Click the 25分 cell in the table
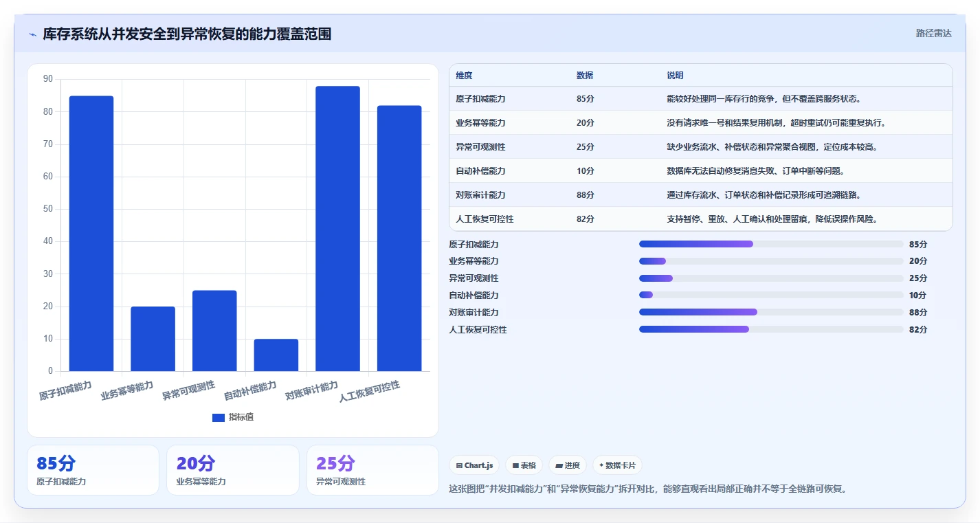The image size is (980, 523). pyautogui.click(x=586, y=147)
